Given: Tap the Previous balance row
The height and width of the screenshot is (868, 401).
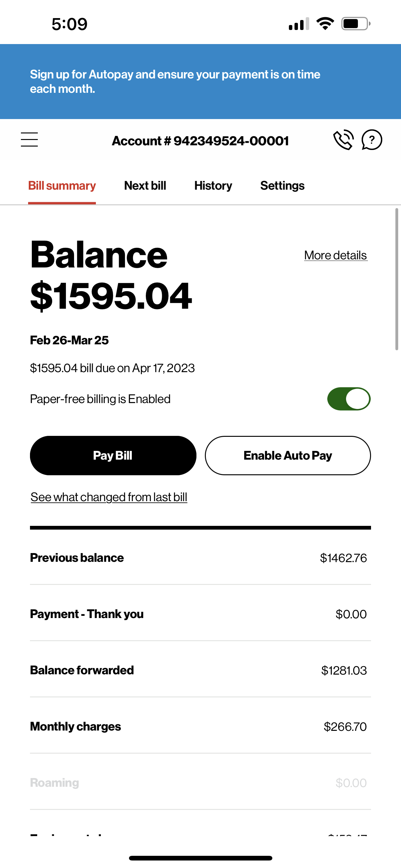Looking at the screenshot, I should pos(200,558).
